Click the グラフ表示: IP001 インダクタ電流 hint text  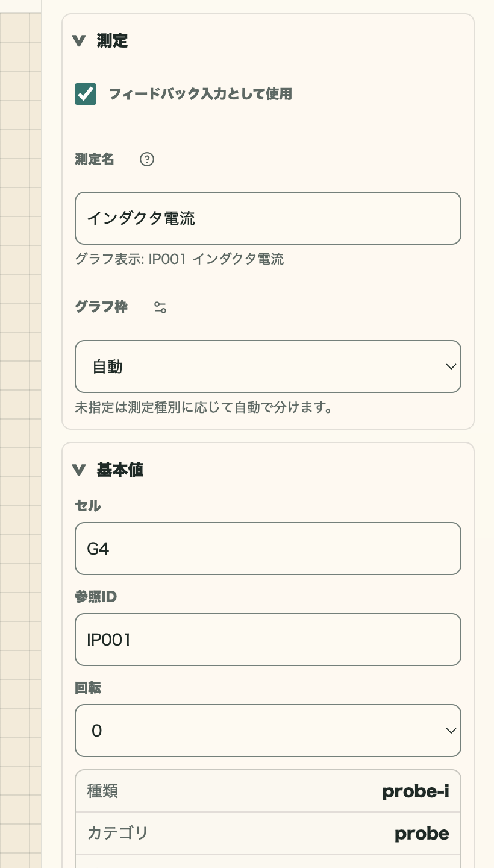(x=180, y=259)
